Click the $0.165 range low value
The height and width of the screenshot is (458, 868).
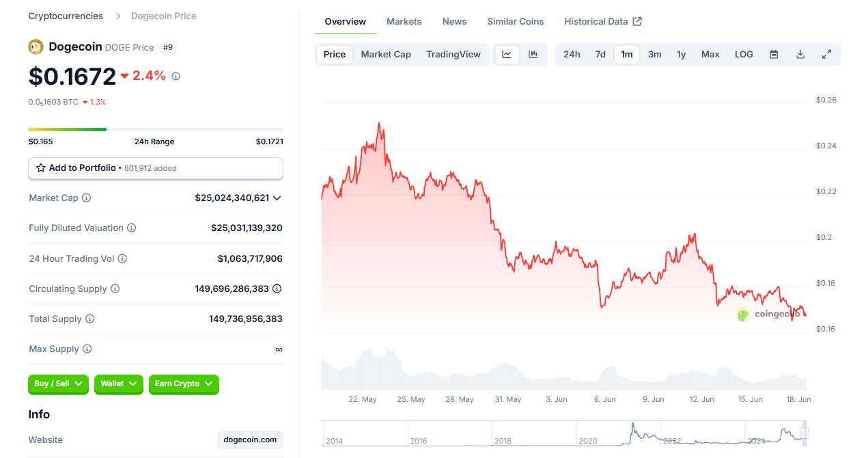click(40, 142)
